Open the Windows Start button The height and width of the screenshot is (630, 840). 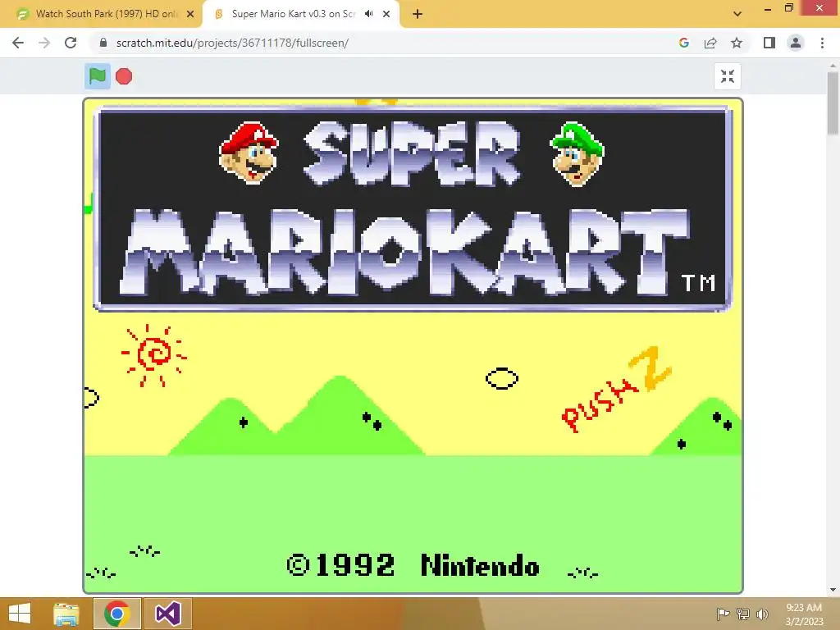pos(20,614)
